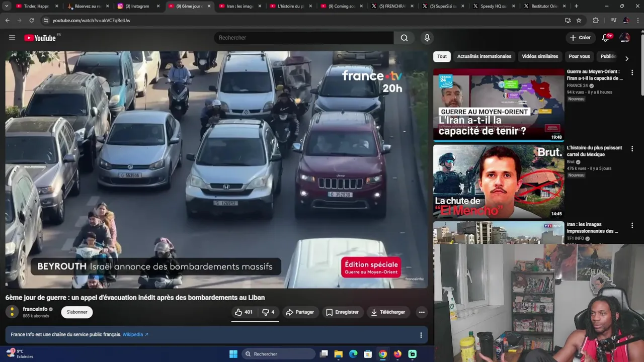Open the franceinfo channel name link
Screen dimensions: 644x362
35,309
